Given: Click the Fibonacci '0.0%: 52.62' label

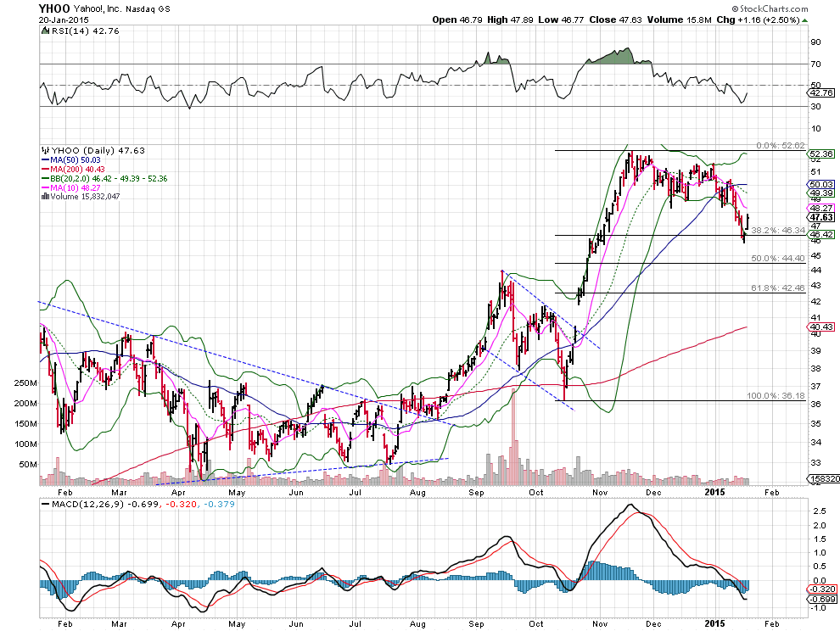Looking at the screenshot, I should [780, 145].
